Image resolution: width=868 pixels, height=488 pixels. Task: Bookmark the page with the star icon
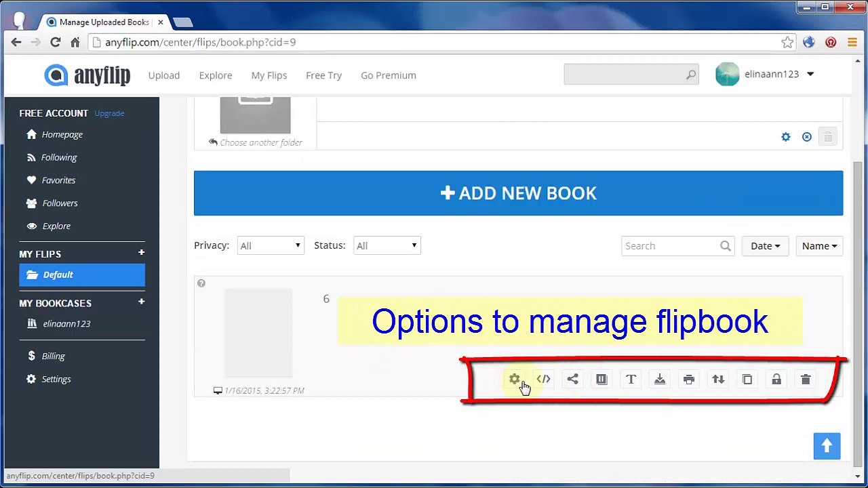pyautogui.click(x=787, y=42)
